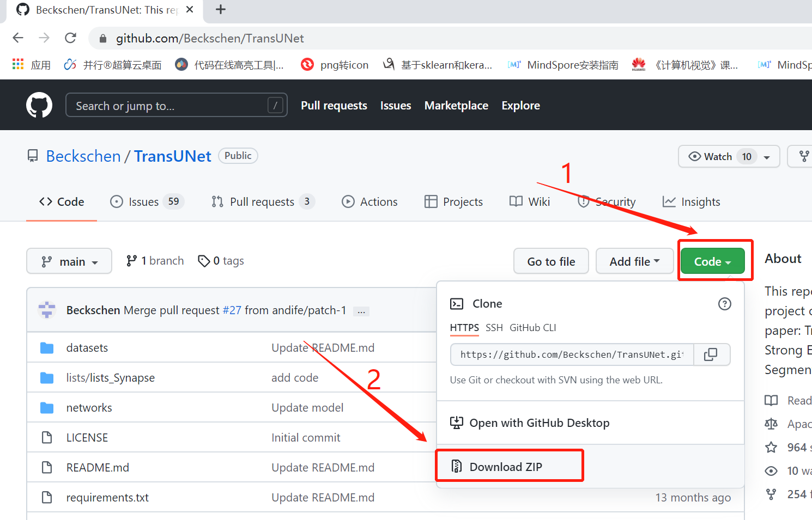Click the png转icon bookmark
Screen dimensions: 812x520
coord(335,65)
